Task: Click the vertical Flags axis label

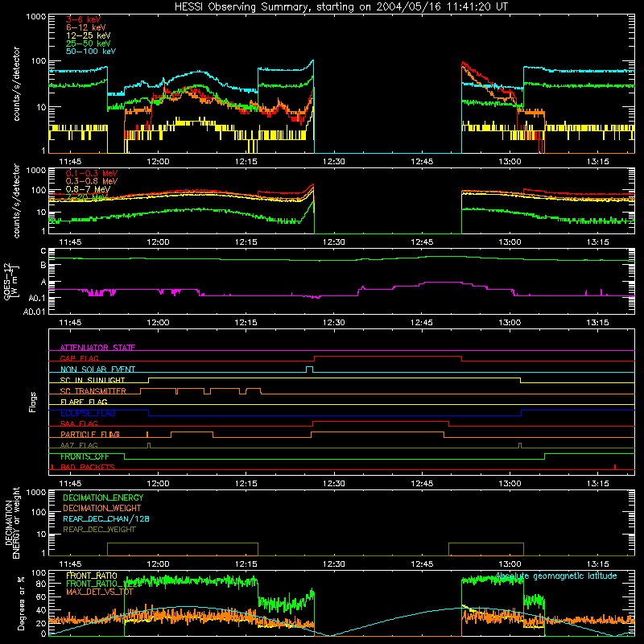Action: pos(33,402)
